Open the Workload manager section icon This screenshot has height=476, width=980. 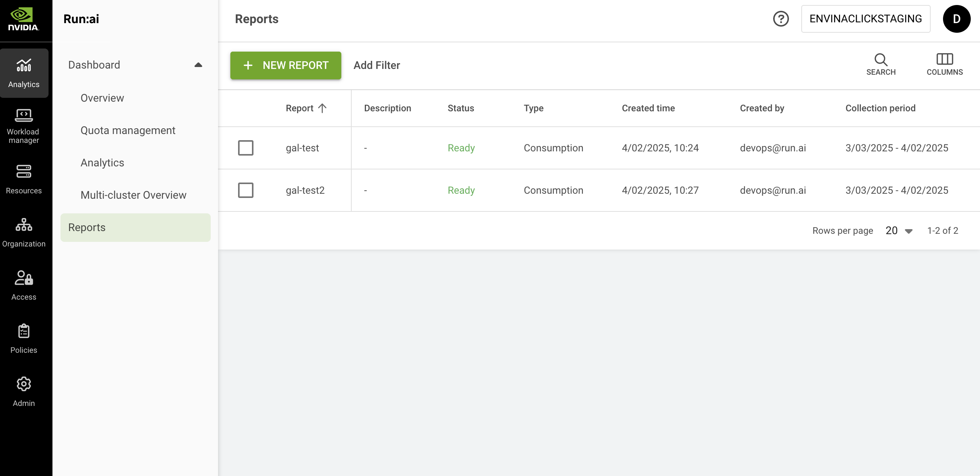[23, 115]
